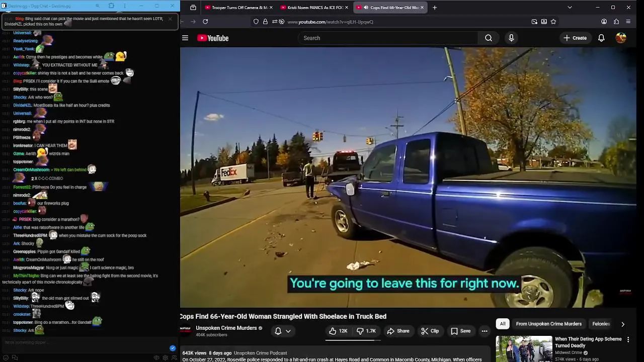Open the blocked autoplay icon in address bar

[x=282, y=22]
